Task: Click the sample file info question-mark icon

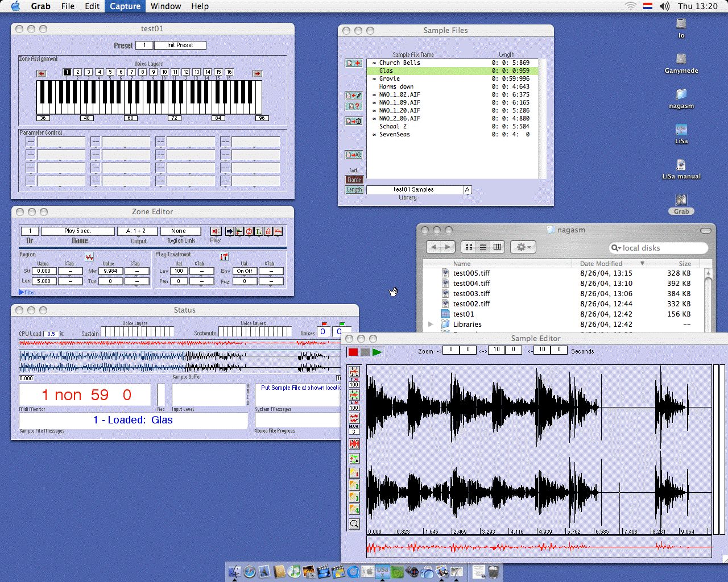Action: [353, 106]
